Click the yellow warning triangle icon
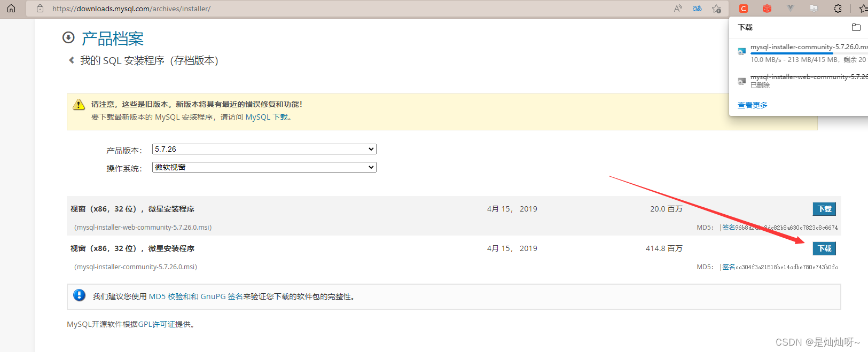The image size is (868, 352). click(79, 105)
